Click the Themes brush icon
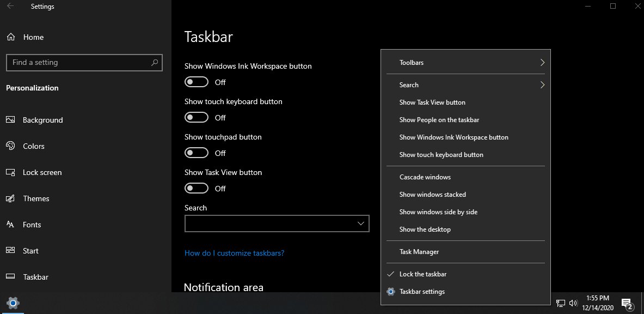This screenshot has height=314, width=644. 10,198
